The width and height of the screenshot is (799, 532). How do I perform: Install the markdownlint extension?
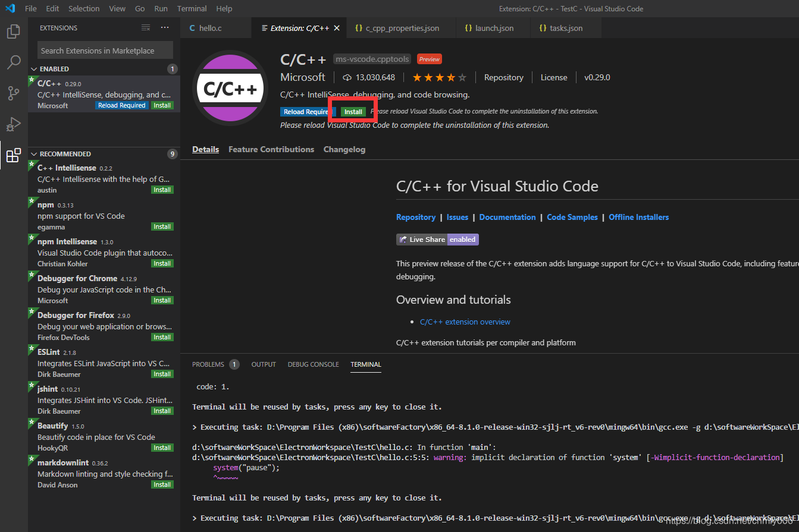162,485
